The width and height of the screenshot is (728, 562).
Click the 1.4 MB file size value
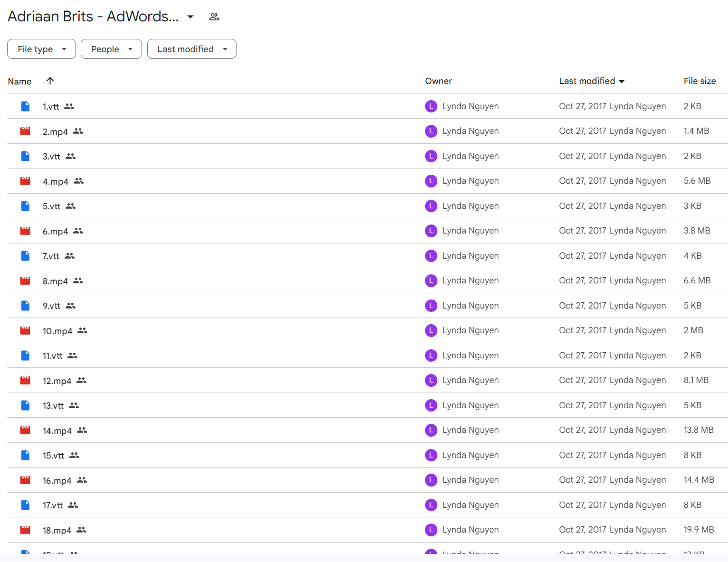[x=696, y=131]
